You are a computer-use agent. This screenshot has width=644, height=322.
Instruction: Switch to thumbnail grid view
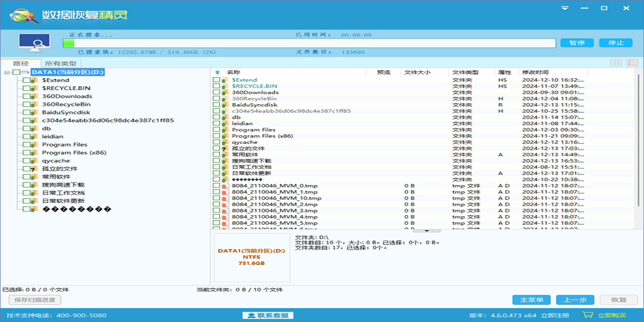(x=616, y=63)
